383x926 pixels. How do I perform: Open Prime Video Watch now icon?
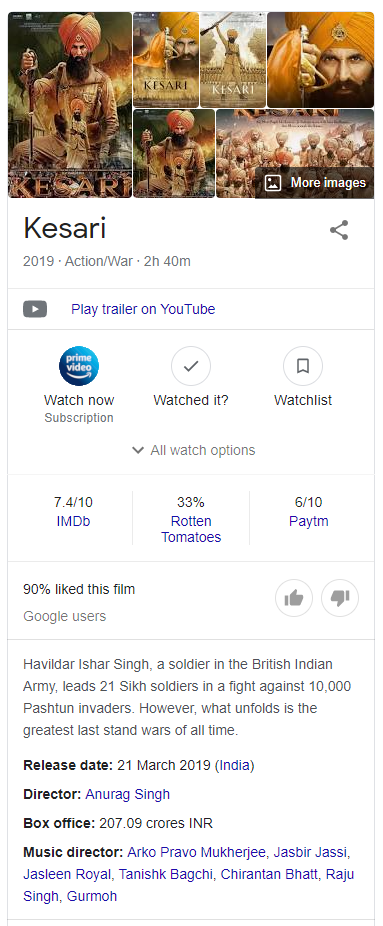(78, 366)
